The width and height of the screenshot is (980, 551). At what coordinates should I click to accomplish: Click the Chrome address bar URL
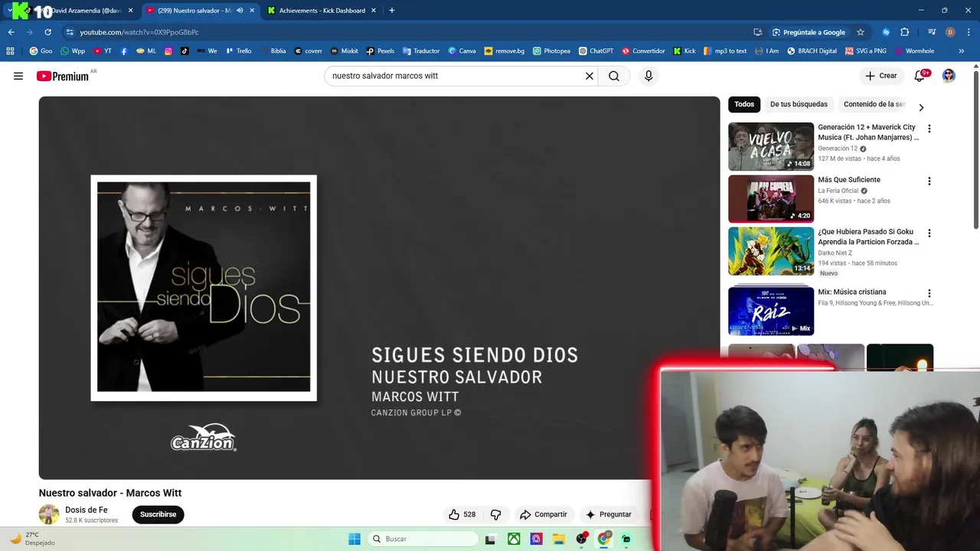(139, 32)
